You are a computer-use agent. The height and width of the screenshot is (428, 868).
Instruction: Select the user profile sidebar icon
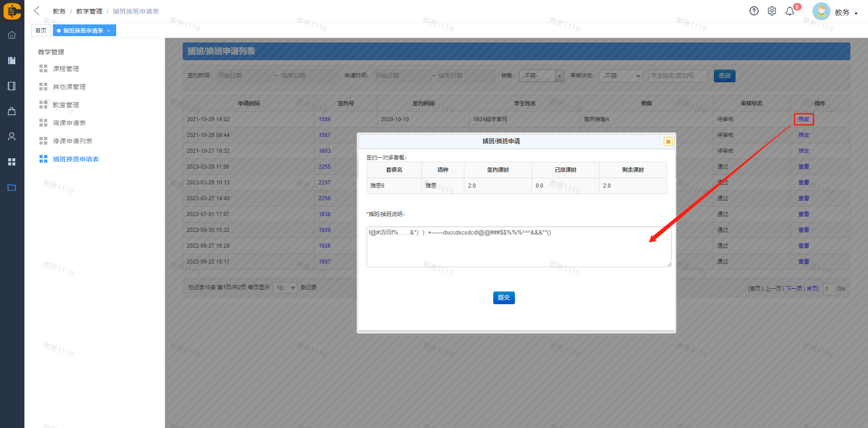tap(12, 136)
